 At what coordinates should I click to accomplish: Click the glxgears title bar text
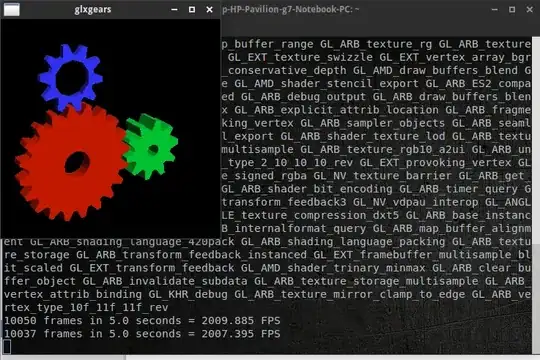[x=93, y=9]
